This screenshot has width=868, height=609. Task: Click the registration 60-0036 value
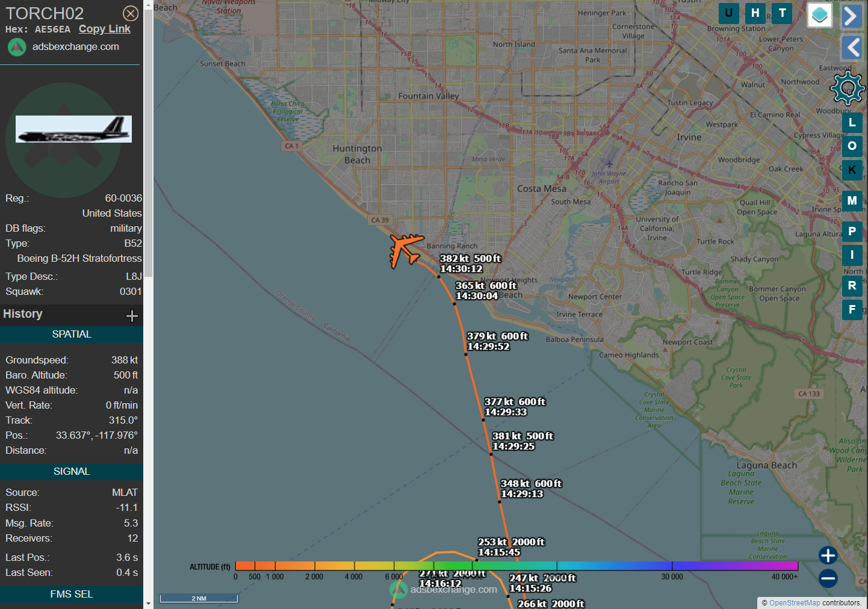(123, 198)
